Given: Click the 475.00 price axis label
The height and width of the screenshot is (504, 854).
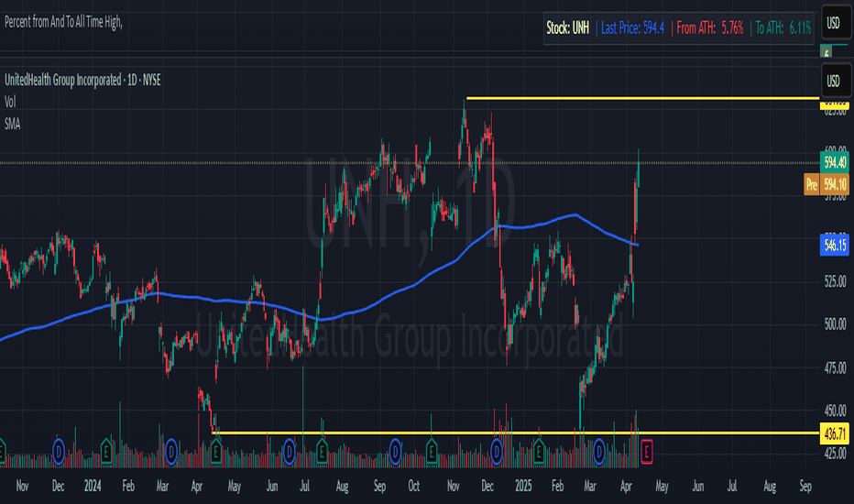Looking at the screenshot, I should click(x=836, y=367).
